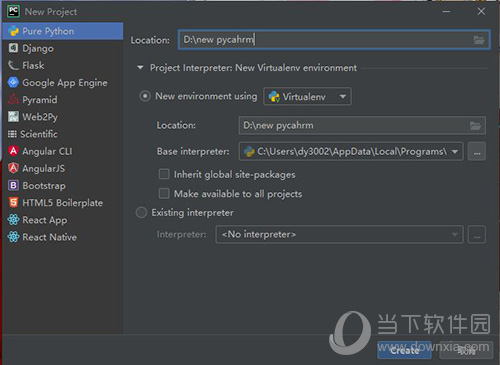Browse folder icon in top Location field

(479, 40)
